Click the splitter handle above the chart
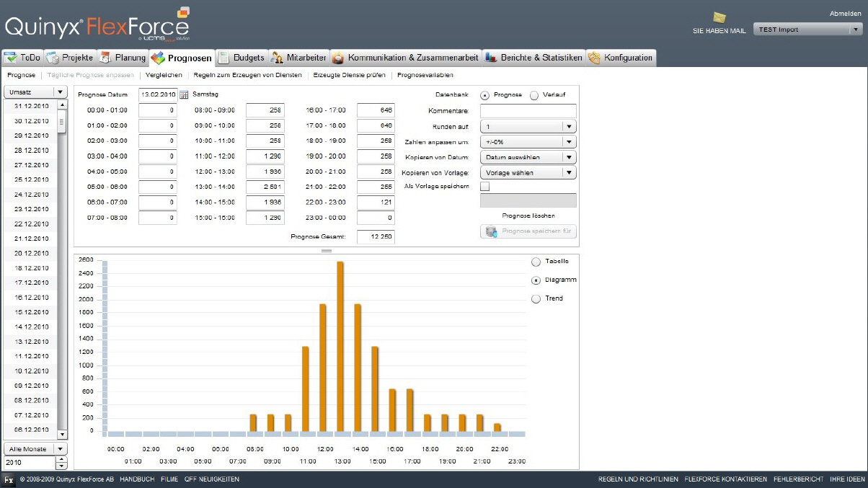The image size is (868, 488). coord(326,250)
